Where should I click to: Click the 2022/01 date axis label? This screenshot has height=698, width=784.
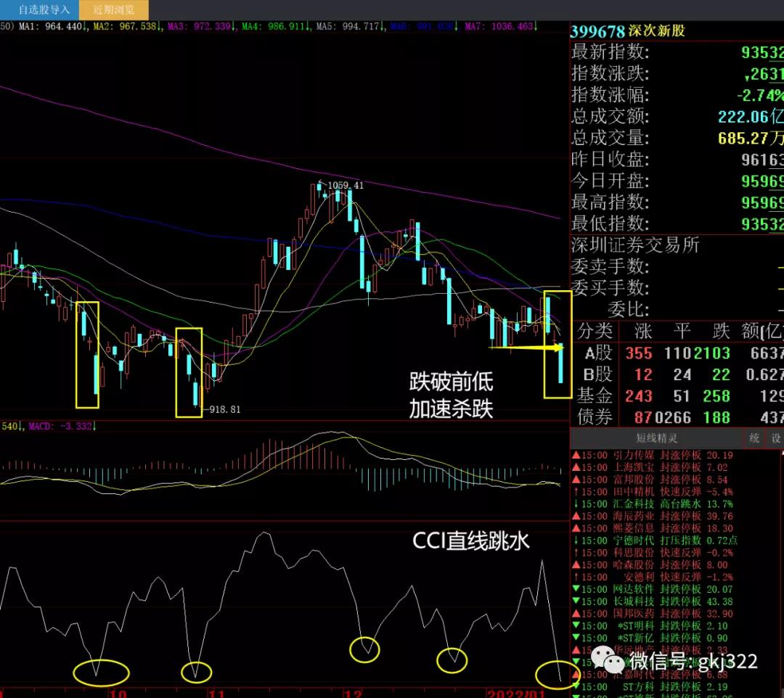516,694
